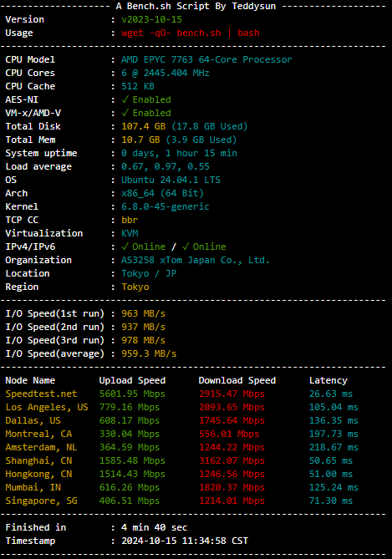This screenshot has height=559, width=392.
Task: Click the VM-x/AMD-V Enabled status
Action: [x=146, y=113]
